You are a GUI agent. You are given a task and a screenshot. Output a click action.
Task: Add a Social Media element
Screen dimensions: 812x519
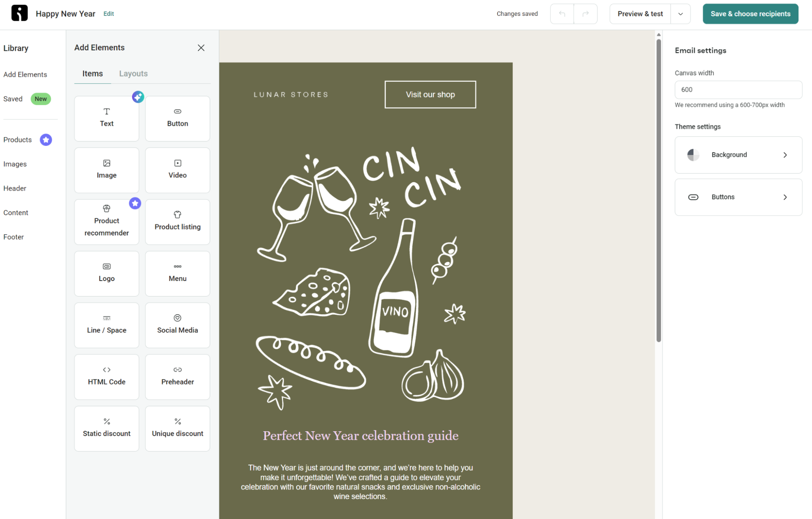point(177,325)
